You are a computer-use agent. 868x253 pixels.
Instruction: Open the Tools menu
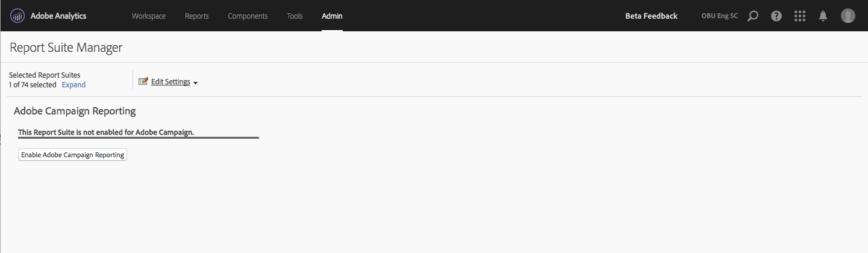(295, 16)
